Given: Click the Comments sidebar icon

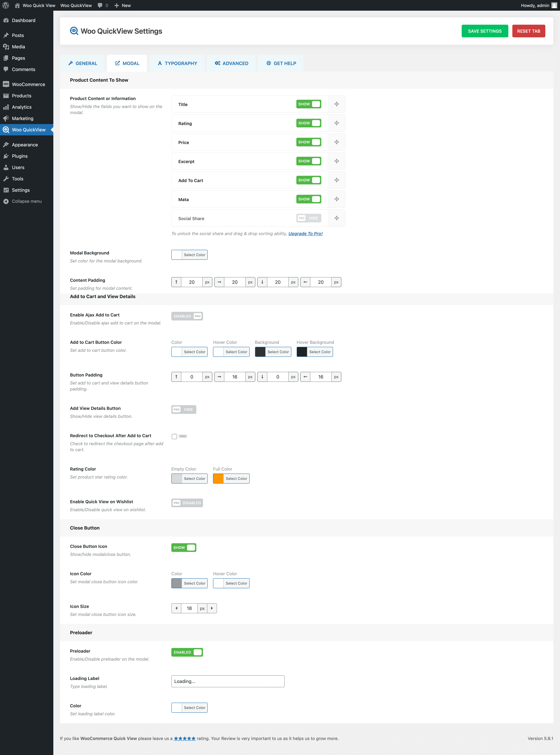Looking at the screenshot, I should 6,69.
